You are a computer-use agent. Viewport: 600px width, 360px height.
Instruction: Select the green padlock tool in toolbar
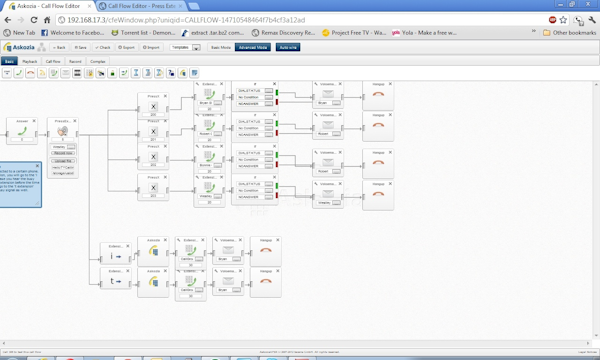tap(112, 73)
